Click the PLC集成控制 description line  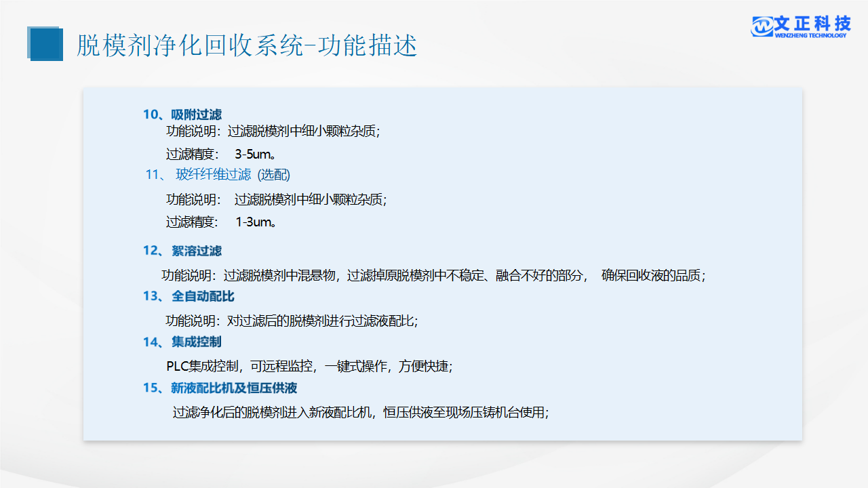point(309,366)
